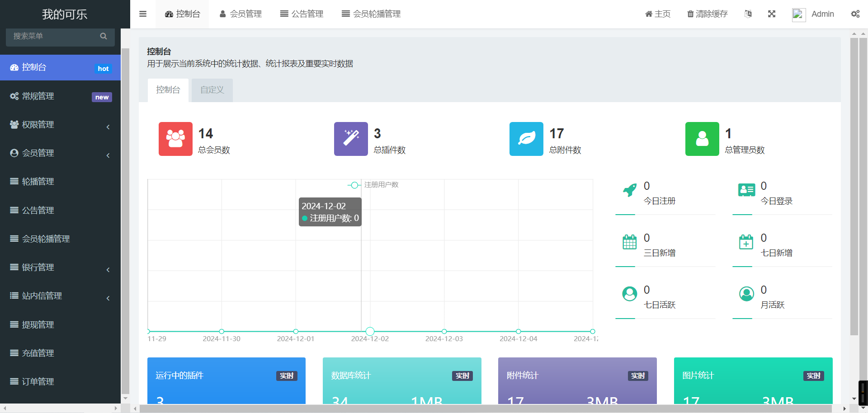Open 公告管理 in the top navigation

tap(302, 14)
